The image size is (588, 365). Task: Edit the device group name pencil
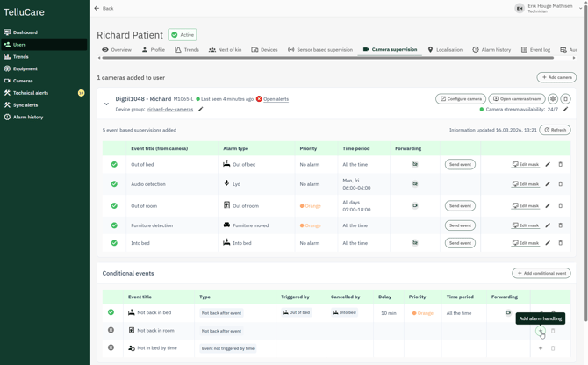click(x=201, y=110)
